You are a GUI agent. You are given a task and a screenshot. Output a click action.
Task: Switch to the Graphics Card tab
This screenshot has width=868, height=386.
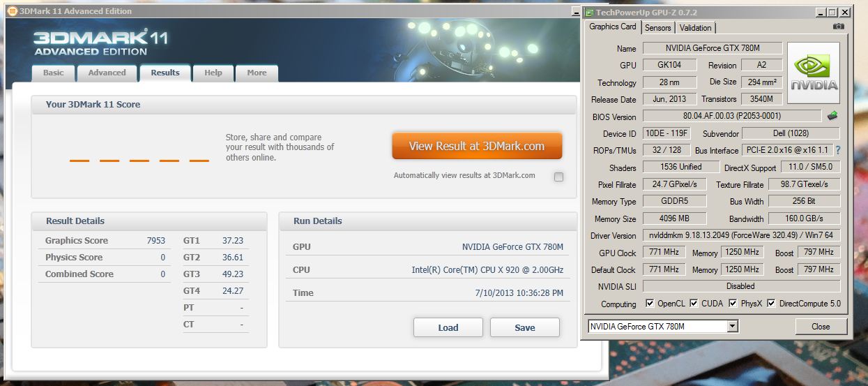pyautogui.click(x=613, y=27)
